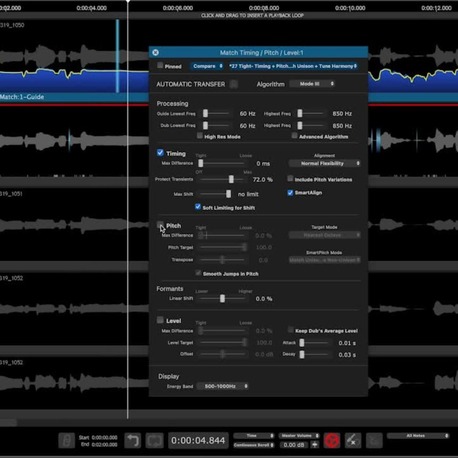This screenshot has width=458, height=458.
Task: Close the Match Timing / Pitch / Level panel
Action: click(x=155, y=52)
